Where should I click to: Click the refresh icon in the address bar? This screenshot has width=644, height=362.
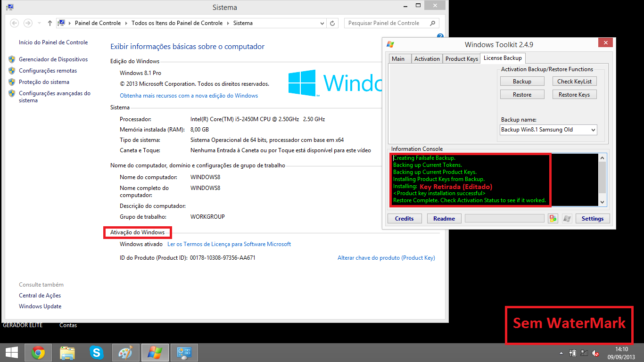coord(332,23)
